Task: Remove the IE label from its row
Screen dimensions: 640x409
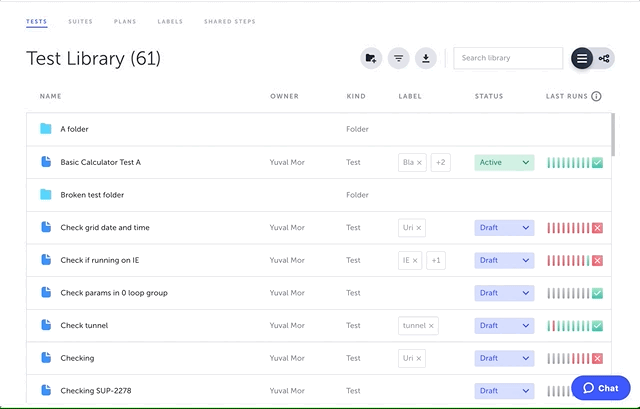Action: coord(415,260)
